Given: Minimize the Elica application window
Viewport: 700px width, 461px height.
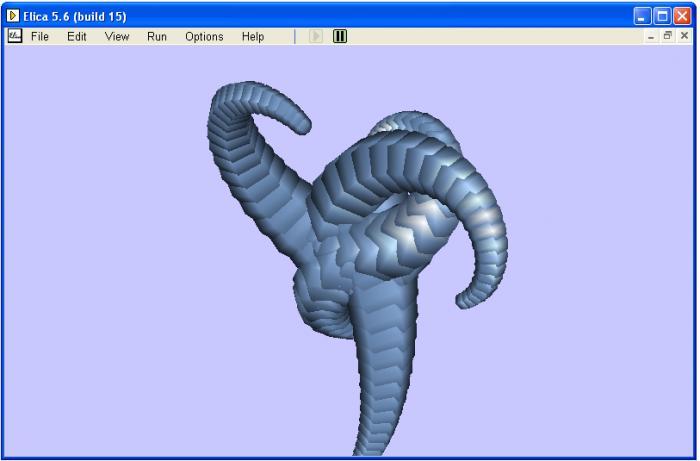Looking at the screenshot, I should point(642,17).
